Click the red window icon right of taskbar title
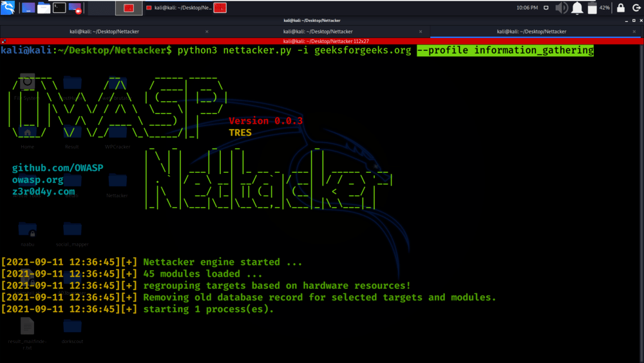This screenshot has width=644, height=363. click(220, 8)
